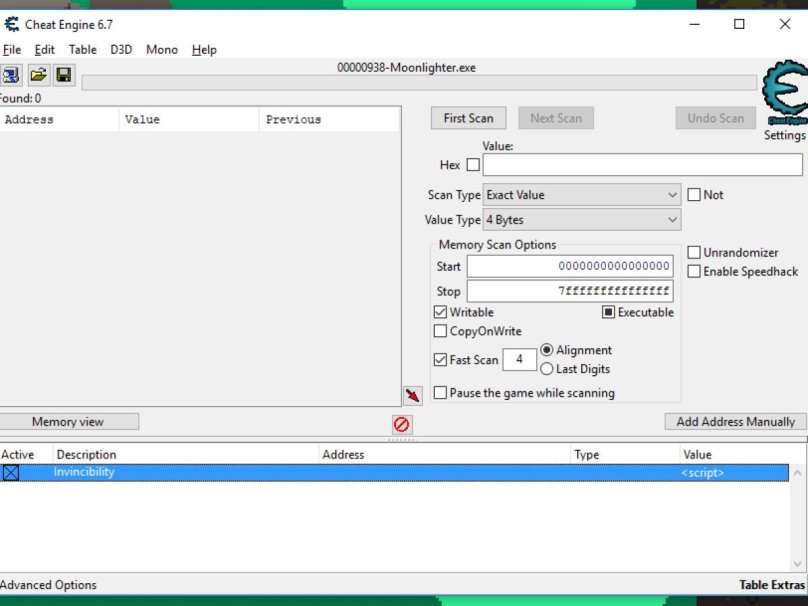Click the open file folder icon
This screenshot has height=606, width=808.
38,75
